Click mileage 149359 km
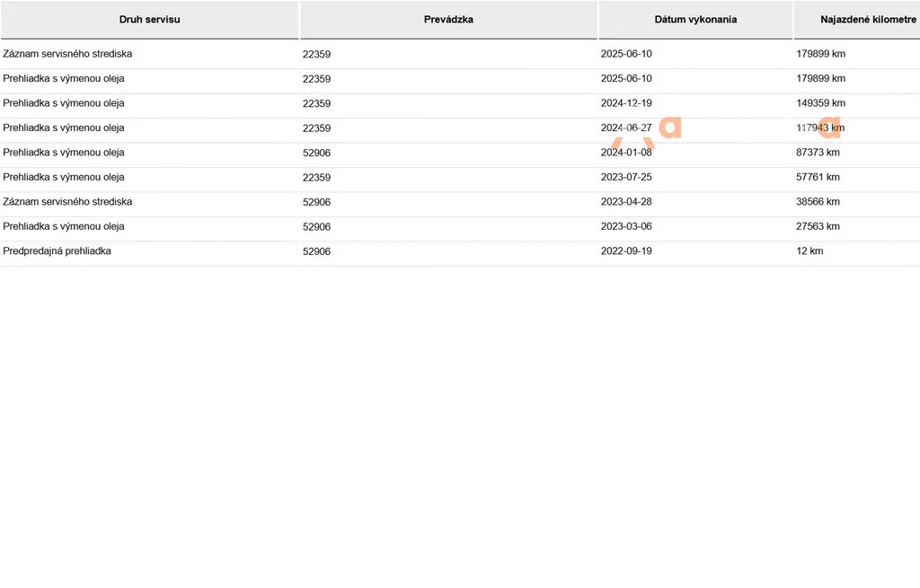920x588 pixels. point(821,103)
